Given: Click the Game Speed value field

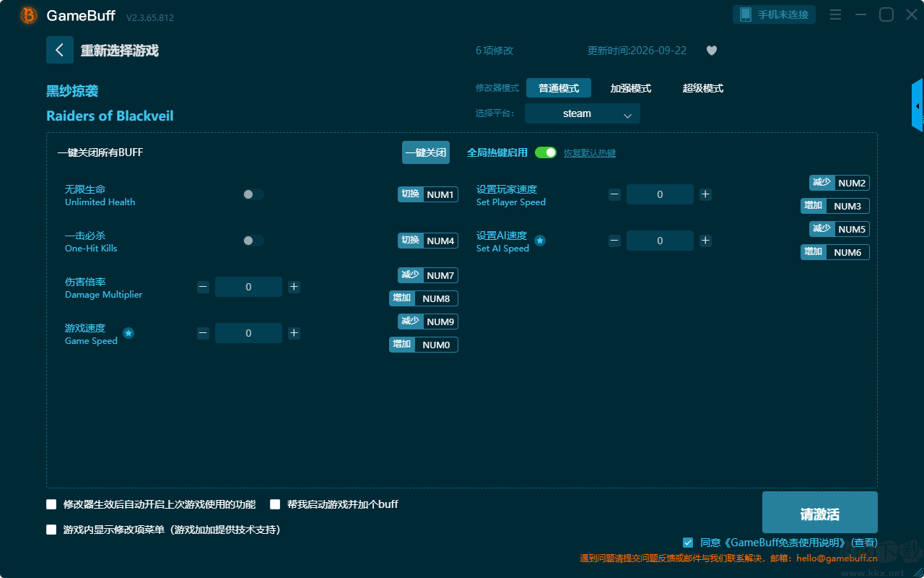Looking at the screenshot, I should (x=248, y=333).
